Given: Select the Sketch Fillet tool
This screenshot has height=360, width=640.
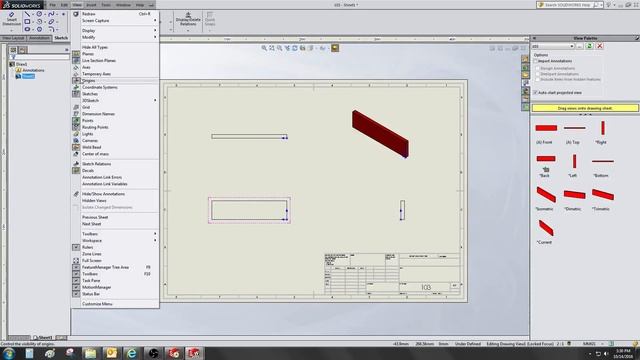Looking at the screenshot, I should coord(51,29).
